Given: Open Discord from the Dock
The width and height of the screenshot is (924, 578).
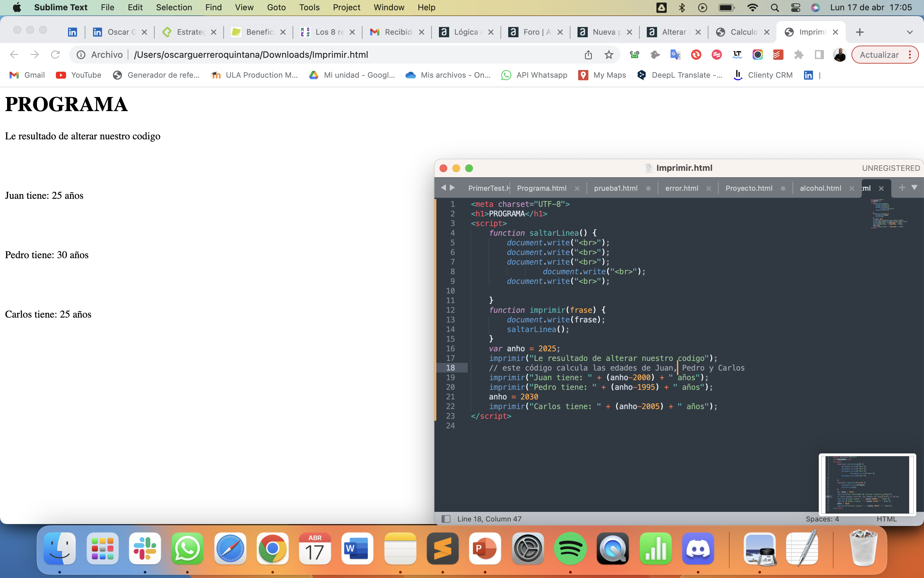Looking at the screenshot, I should (698, 548).
